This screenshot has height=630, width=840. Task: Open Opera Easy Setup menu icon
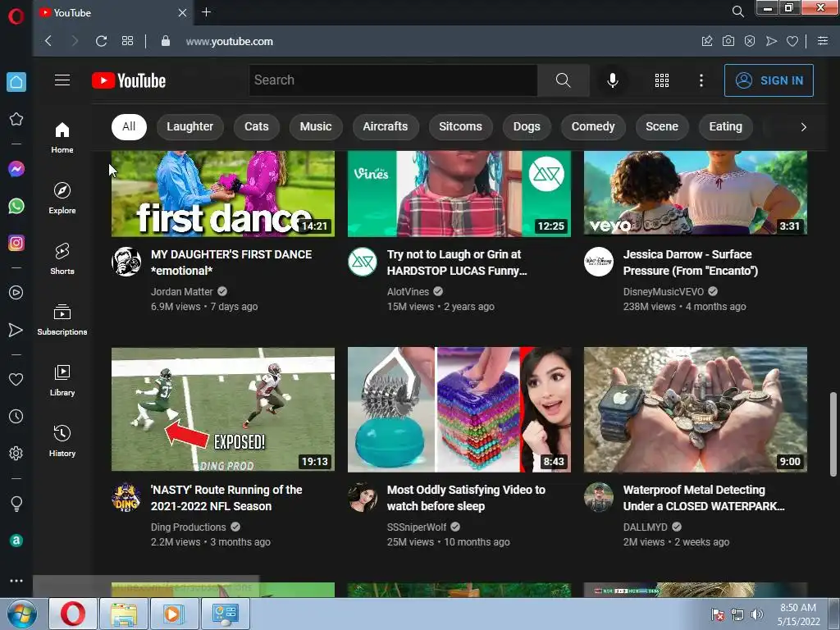822,41
